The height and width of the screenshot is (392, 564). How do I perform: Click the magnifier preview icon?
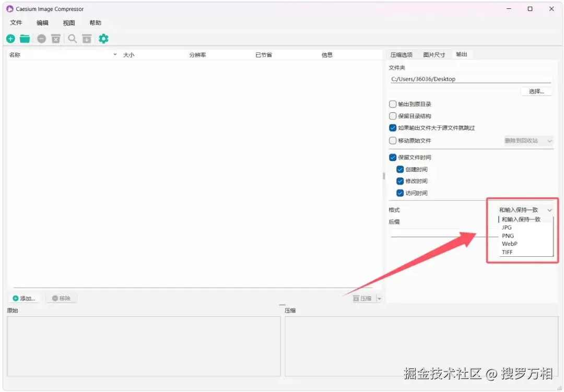pos(72,38)
